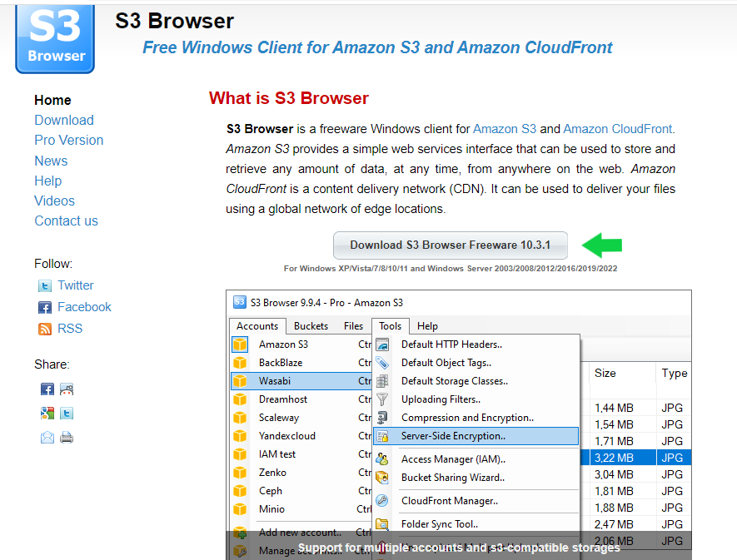
Task: Click the email envelope share icon
Action: pyautogui.click(x=47, y=438)
